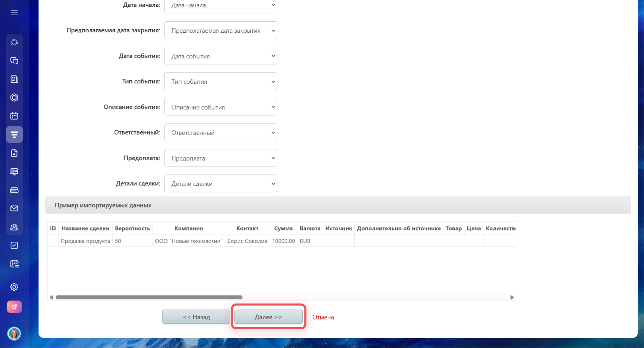Click the "<< Назад" button

tap(196, 317)
